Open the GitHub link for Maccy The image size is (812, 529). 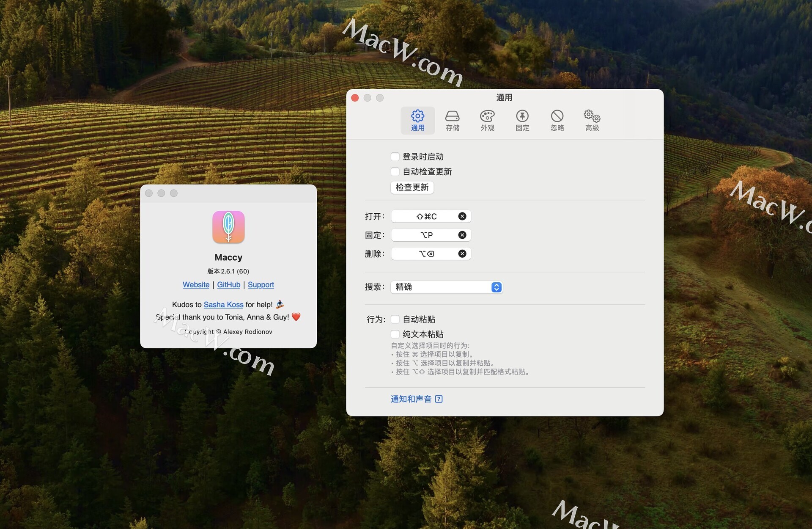228,285
